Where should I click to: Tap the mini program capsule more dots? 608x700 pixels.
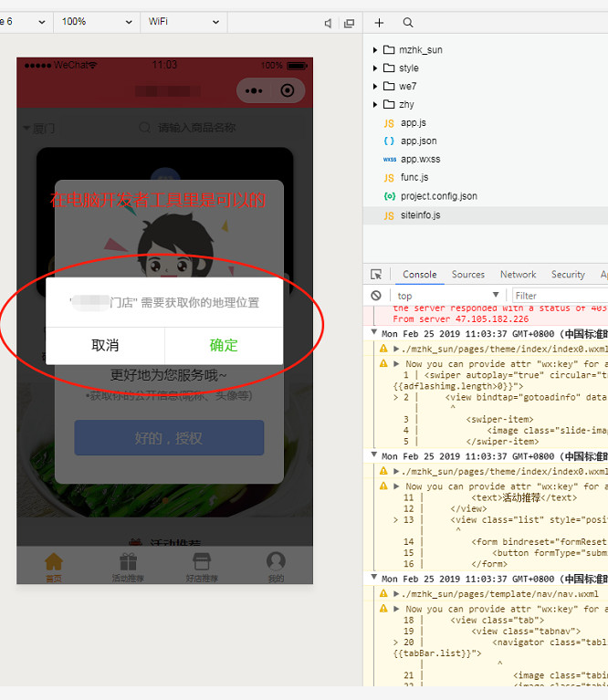click(254, 91)
